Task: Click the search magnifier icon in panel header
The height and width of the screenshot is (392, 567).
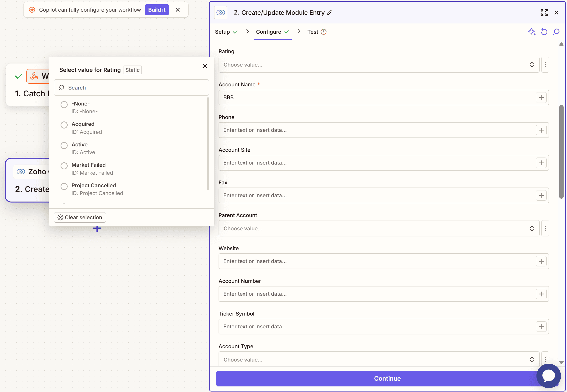Action: coord(556,32)
